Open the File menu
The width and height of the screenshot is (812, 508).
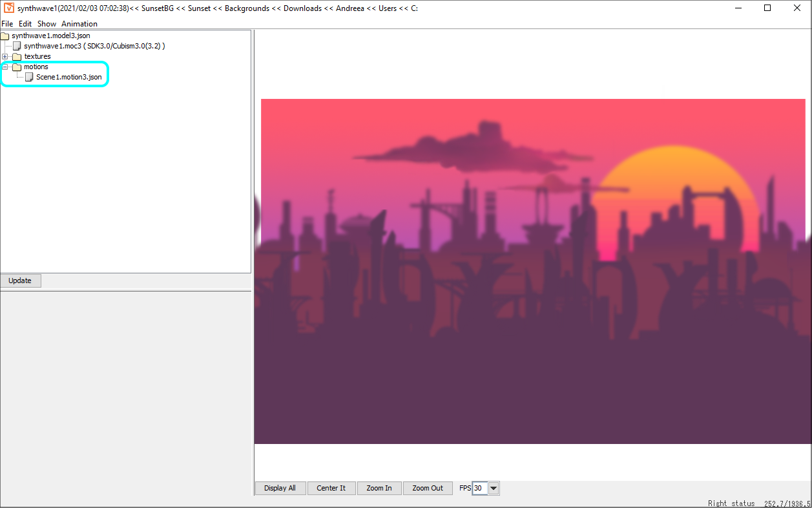click(x=7, y=24)
